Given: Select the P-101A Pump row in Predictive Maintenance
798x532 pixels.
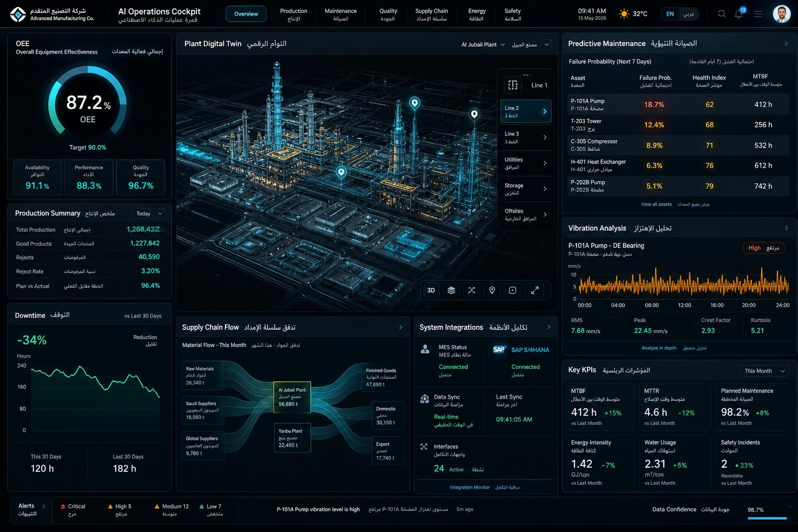Looking at the screenshot, I should [x=679, y=104].
